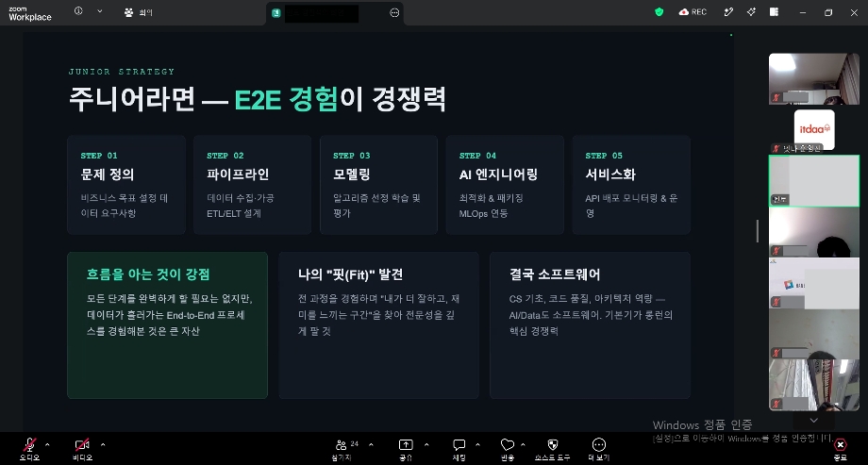The width and height of the screenshot is (868, 465).
Task: Click the cloud REC recording indicator
Action: (693, 11)
